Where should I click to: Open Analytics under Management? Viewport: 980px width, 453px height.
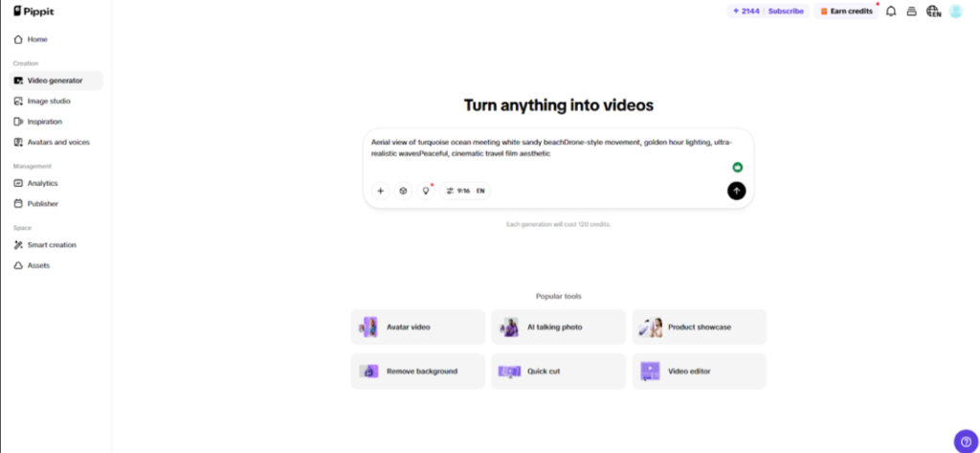coord(42,183)
